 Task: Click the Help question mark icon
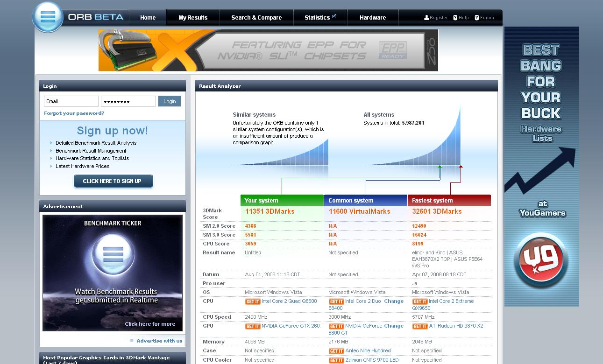[455, 18]
